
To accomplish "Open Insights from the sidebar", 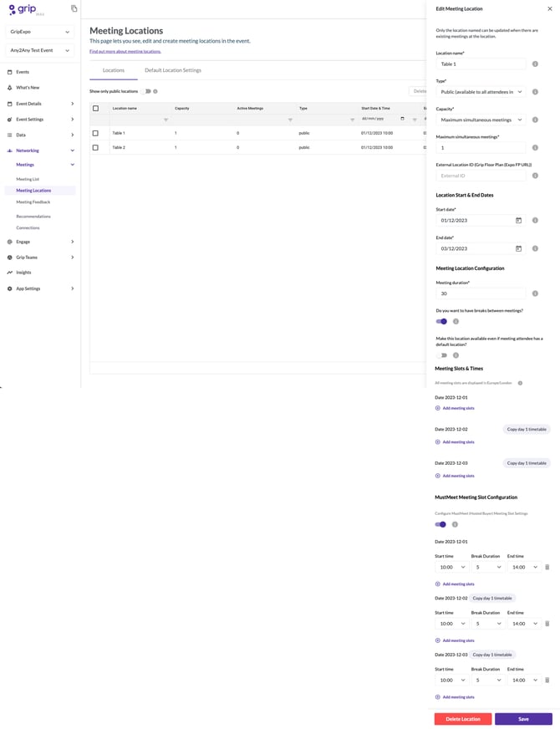I will [x=23, y=273].
